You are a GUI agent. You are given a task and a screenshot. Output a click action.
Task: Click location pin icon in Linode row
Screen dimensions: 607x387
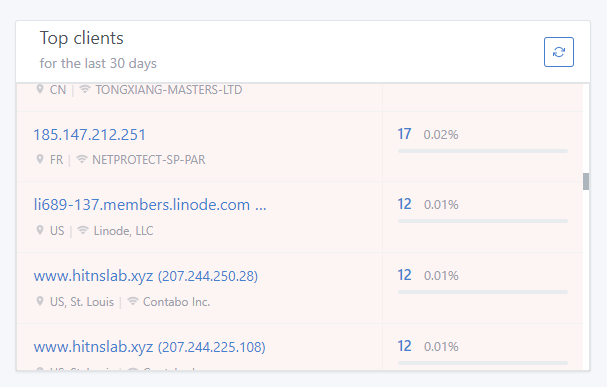tap(39, 230)
